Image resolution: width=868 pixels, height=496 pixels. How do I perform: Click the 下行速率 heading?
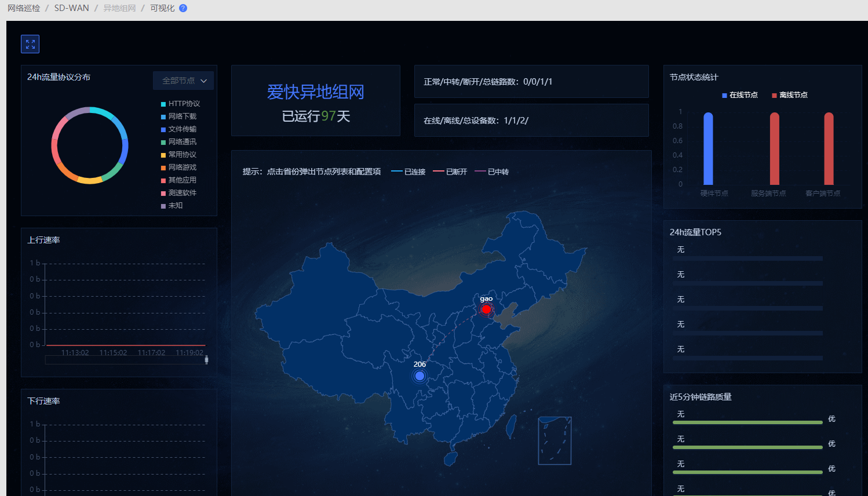point(43,401)
